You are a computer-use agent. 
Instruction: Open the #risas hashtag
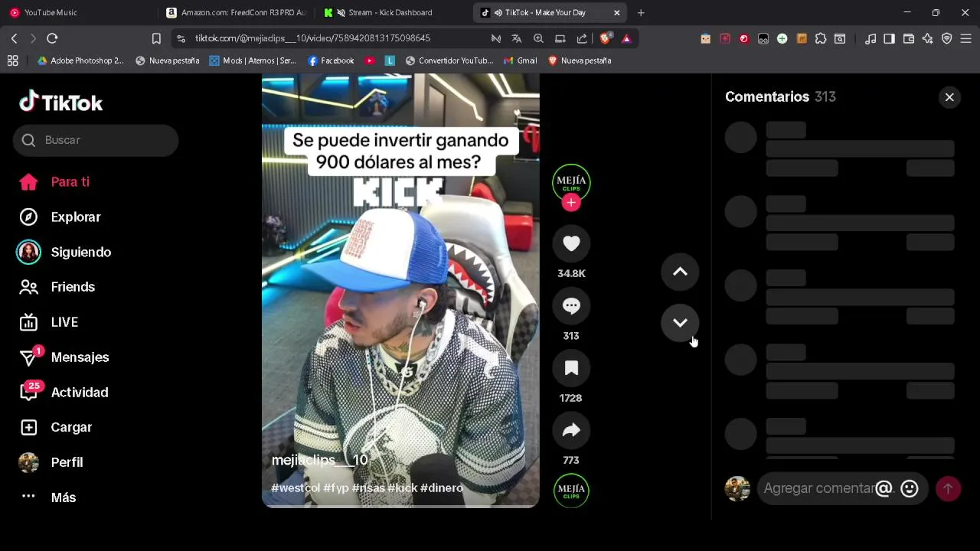(368, 488)
